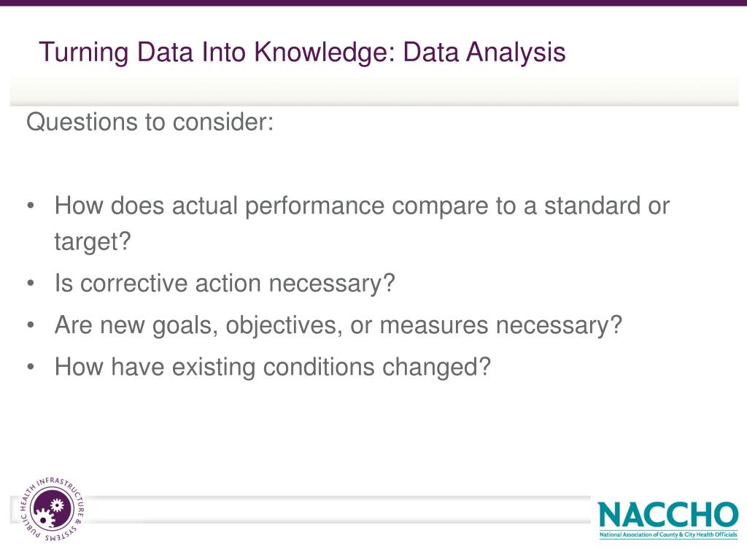This screenshot has height=560, width=747.
Task: Click the bullet before "How does actual performance"
Action: pos(31,206)
